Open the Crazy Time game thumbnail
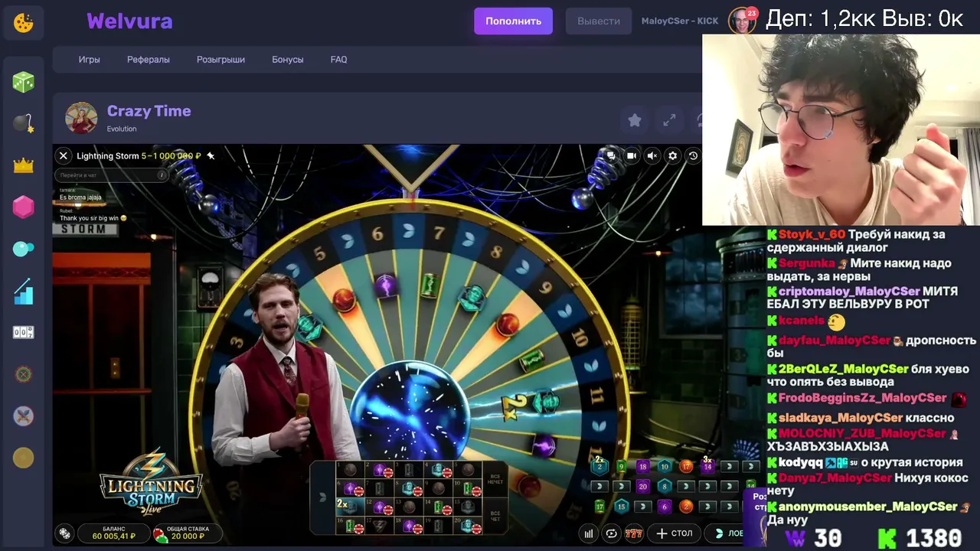The width and height of the screenshot is (980, 551). (x=81, y=119)
